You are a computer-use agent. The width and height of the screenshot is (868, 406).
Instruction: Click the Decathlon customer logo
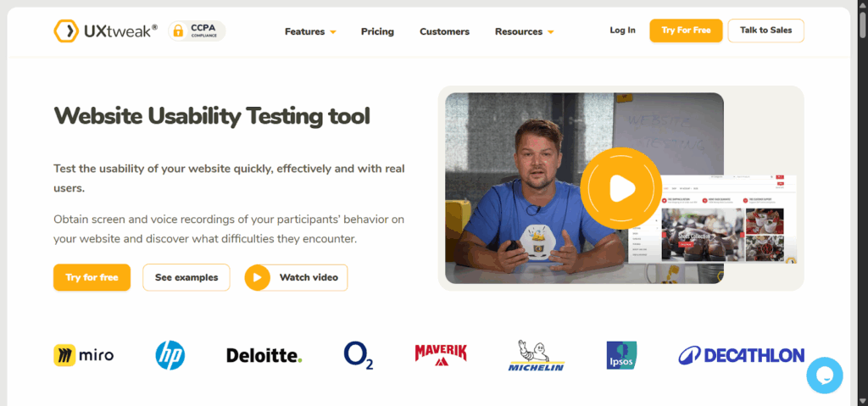[741, 355]
